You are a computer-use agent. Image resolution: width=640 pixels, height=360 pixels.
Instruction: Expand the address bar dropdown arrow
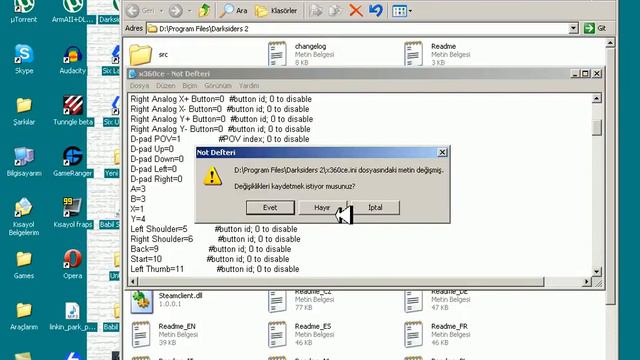(573, 29)
